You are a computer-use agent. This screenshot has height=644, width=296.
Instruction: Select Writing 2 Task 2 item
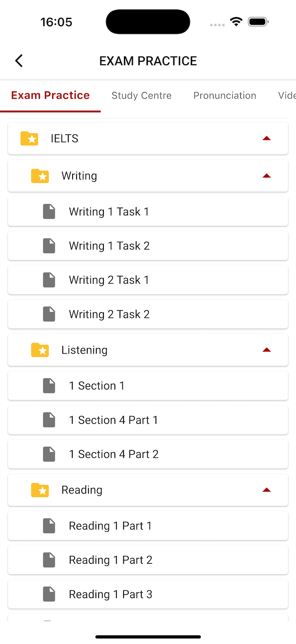pyautogui.click(x=109, y=314)
